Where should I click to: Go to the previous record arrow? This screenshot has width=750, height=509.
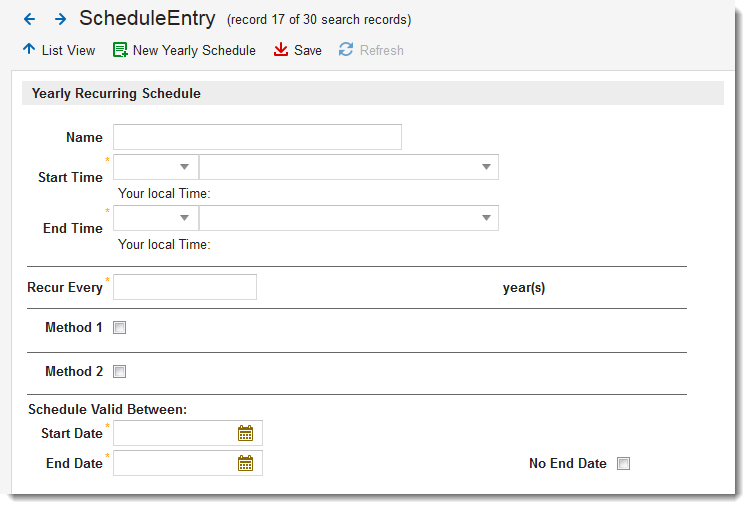pyautogui.click(x=29, y=19)
